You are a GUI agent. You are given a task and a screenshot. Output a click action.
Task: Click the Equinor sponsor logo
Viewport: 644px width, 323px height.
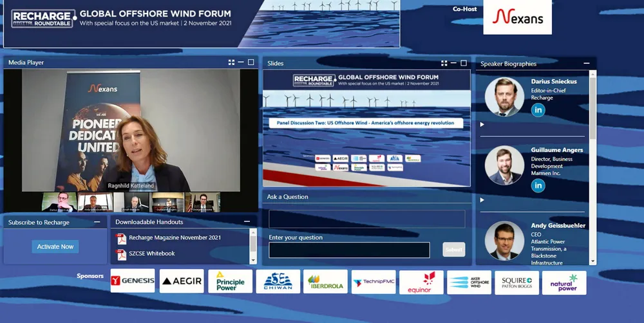click(421, 281)
